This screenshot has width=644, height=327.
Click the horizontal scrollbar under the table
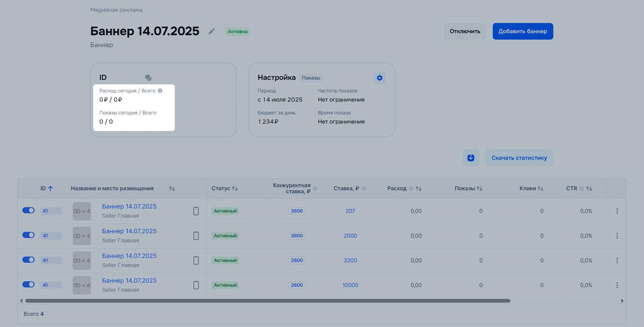click(x=267, y=301)
